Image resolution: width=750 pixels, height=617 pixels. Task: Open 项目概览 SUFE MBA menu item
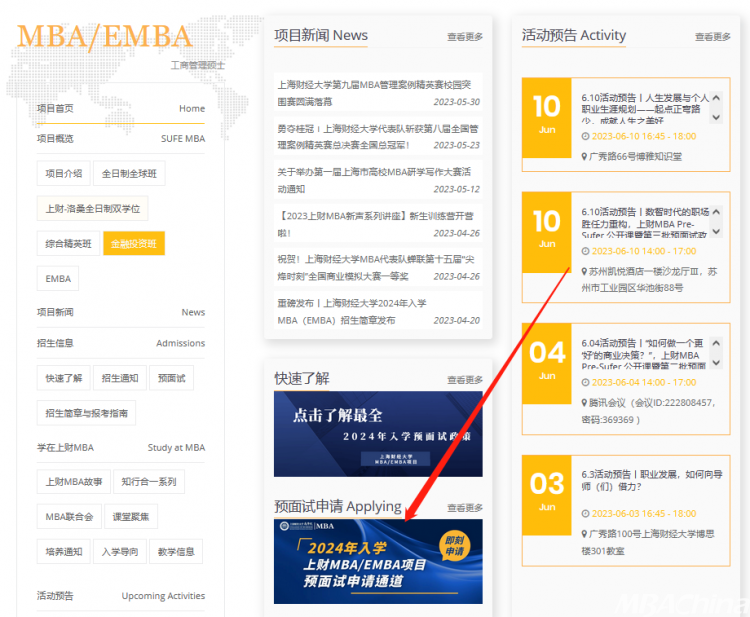point(121,139)
